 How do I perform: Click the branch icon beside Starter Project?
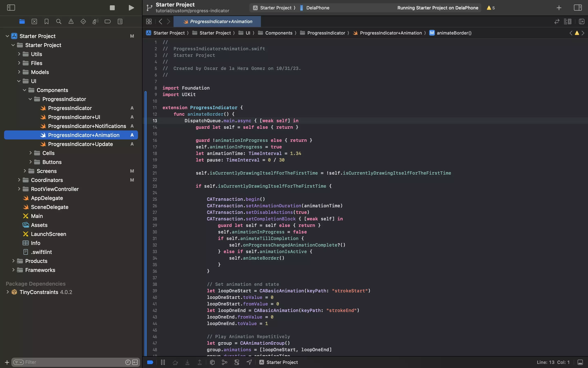click(149, 8)
